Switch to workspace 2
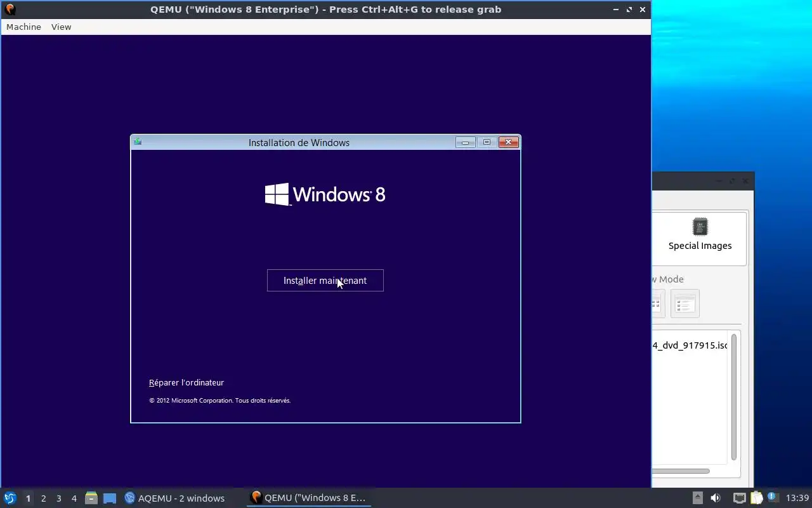Screen dimensions: 812x508 [x=43, y=498]
